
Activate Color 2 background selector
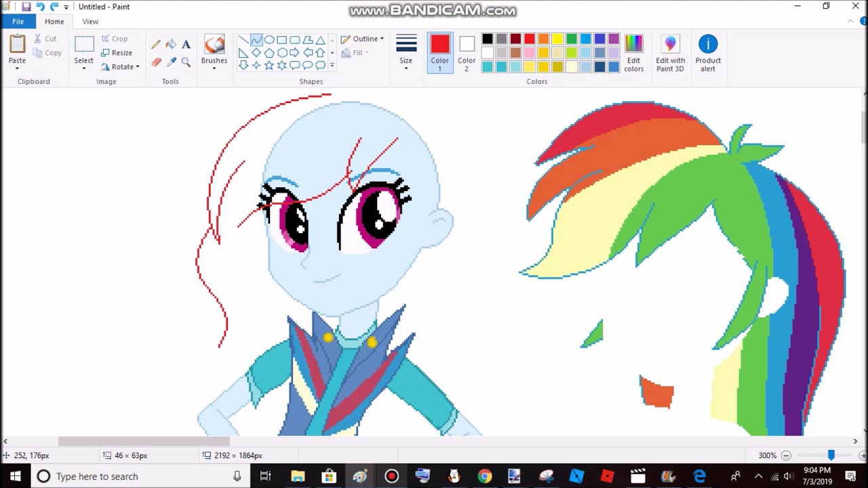467,53
